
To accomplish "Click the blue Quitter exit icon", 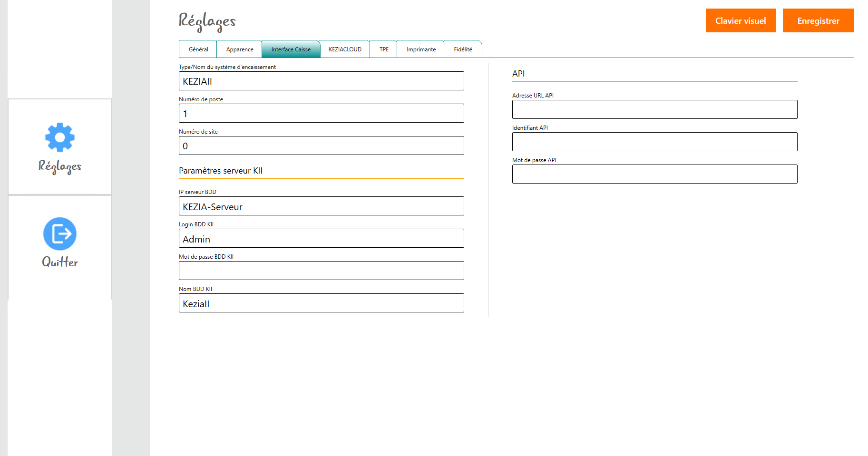I will click(x=60, y=234).
